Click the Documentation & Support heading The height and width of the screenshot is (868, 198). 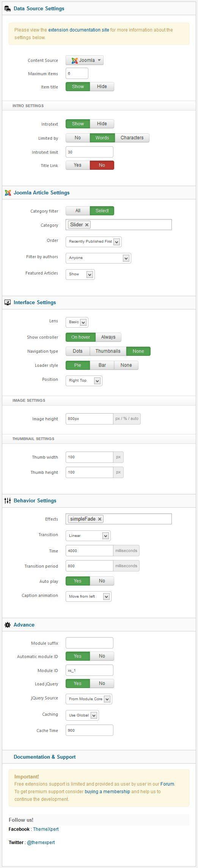pos(45,757)
